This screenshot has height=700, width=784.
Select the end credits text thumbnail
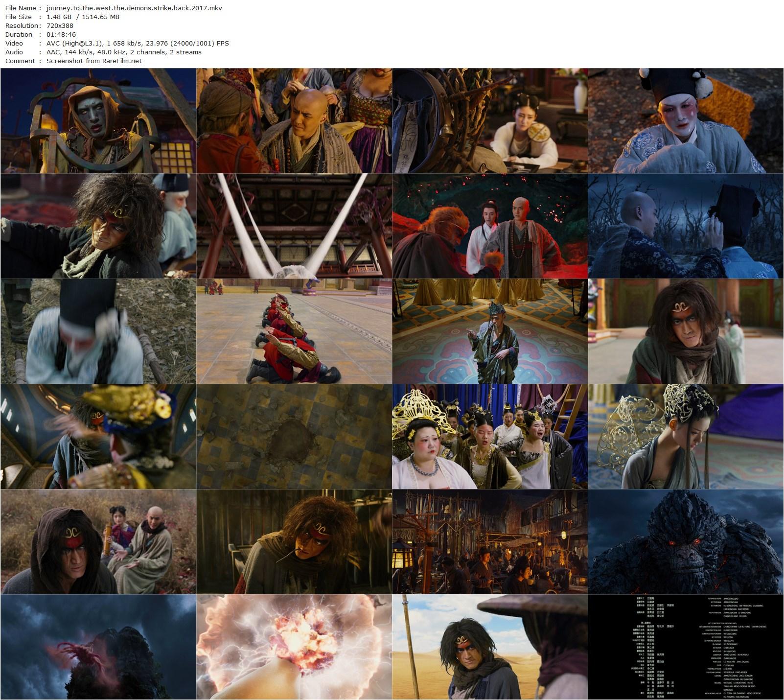(x=686, y=647)
